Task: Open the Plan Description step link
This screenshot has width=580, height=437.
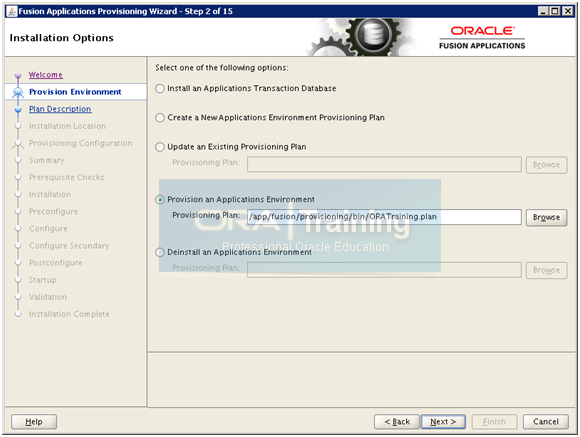Action: 60,109
